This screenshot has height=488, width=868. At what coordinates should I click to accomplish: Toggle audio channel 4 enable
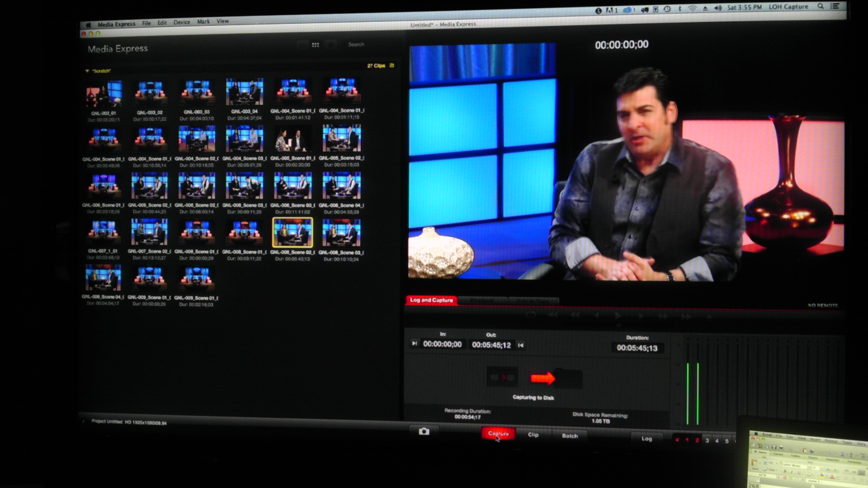tap(717, 441)
